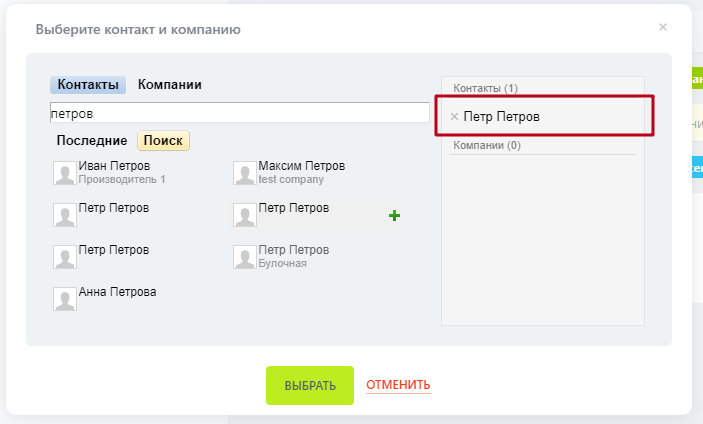Switch to the Компании tab
The width and height of the screenshot is (703, 424).
tap(170, 85)
